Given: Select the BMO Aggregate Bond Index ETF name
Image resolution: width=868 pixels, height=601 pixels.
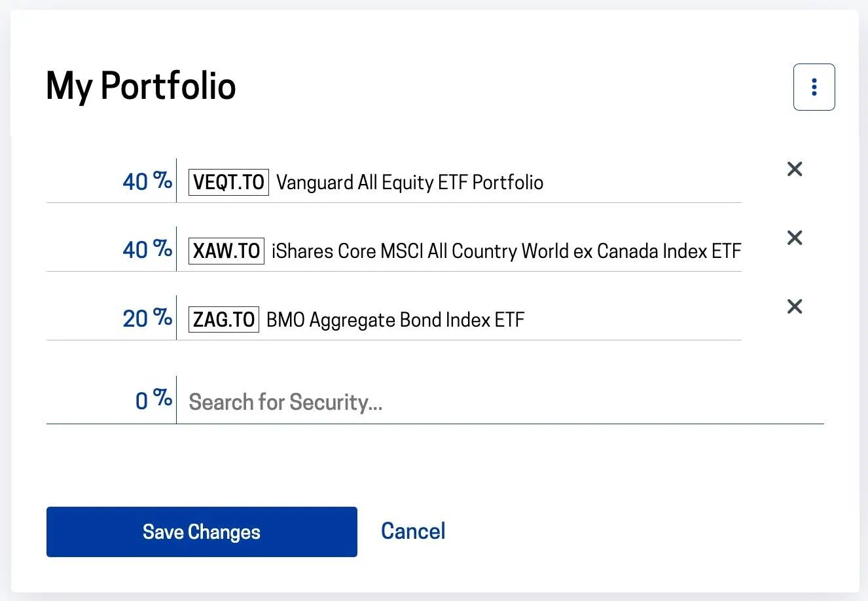Looking at the screenshot, I should point(395,319).
